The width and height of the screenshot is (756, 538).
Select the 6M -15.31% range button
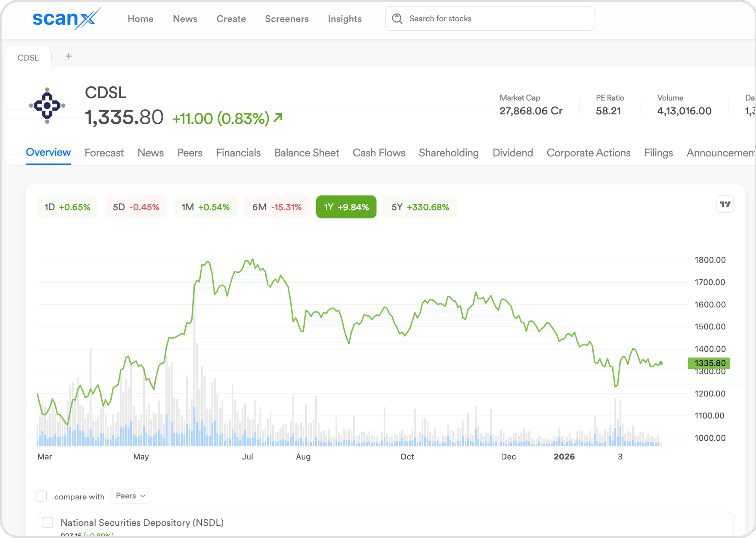(x=277, y=207)
